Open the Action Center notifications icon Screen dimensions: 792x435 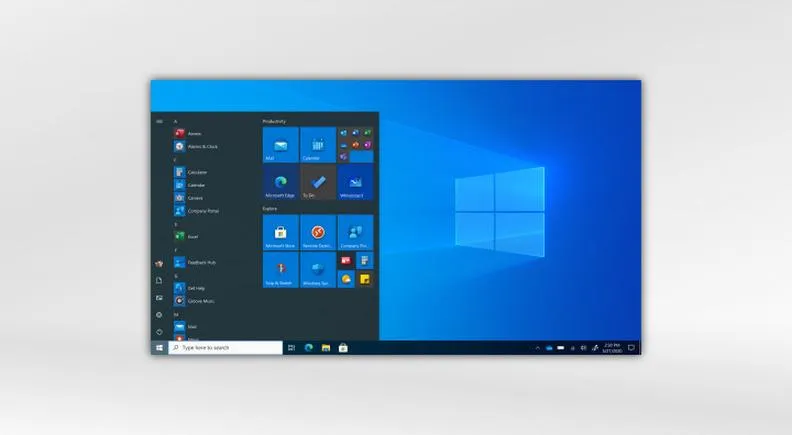pyautogui.click(x=631, y=348)
